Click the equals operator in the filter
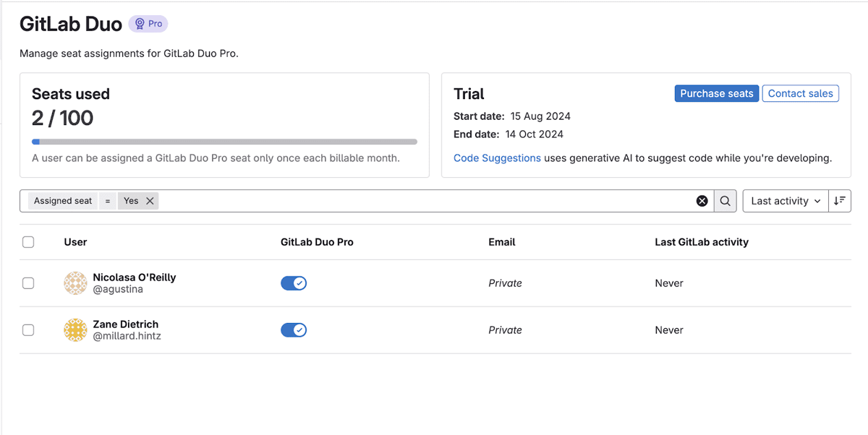868x435 pixels. [107, 201]
